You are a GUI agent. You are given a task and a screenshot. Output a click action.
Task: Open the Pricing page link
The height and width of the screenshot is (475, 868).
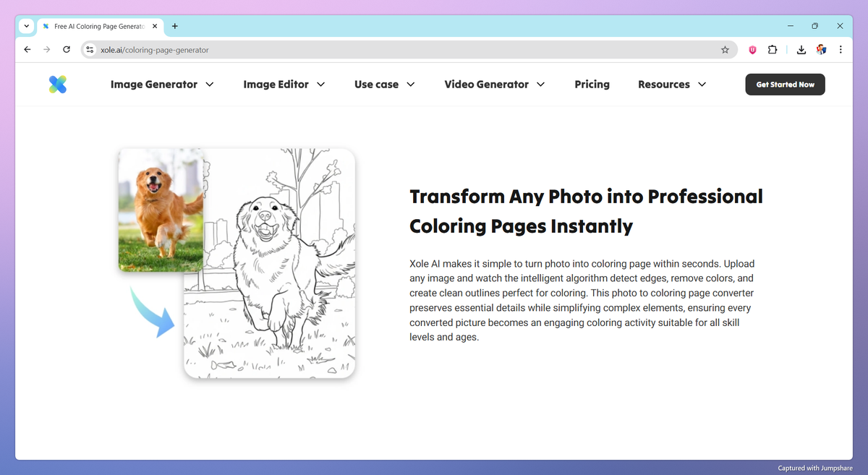[592, 84]
